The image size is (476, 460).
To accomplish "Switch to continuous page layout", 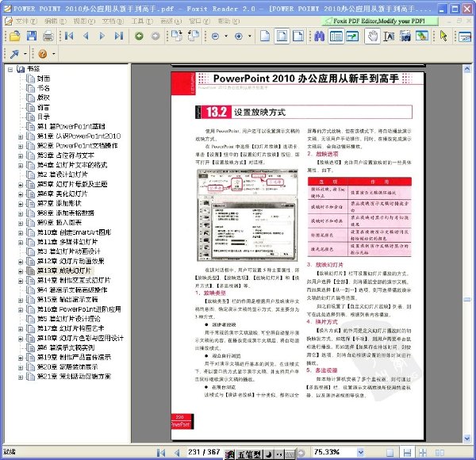I will point(407,453).
